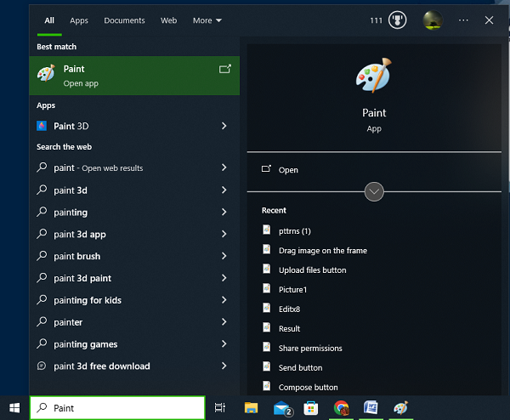Open the Paint best match result
The height and width of the screenshot is (420, 510).
(x=134, y=76)
